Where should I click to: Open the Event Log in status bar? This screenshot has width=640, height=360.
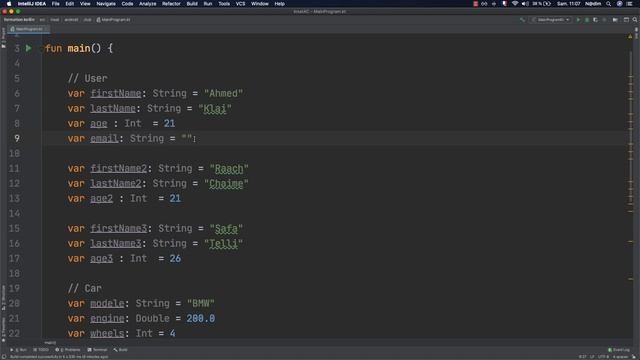[x=619, y=350]
